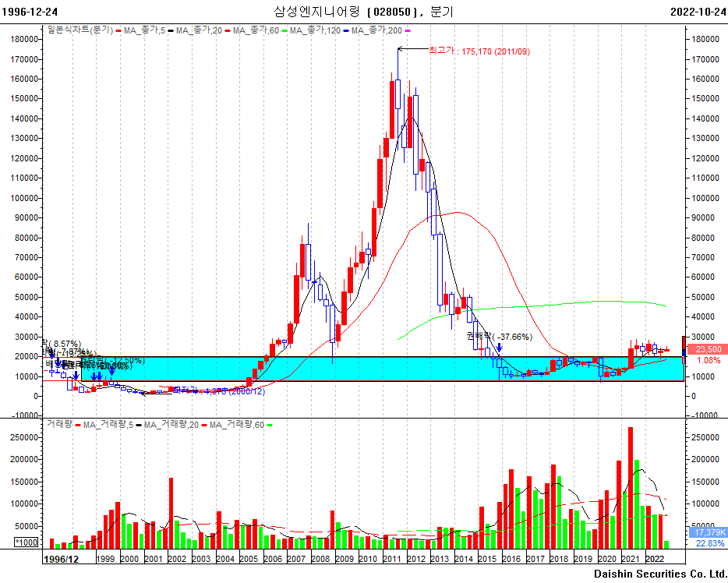
Task: Select the MA_종가,5 legend entry
Action: (x=144, y=30)
